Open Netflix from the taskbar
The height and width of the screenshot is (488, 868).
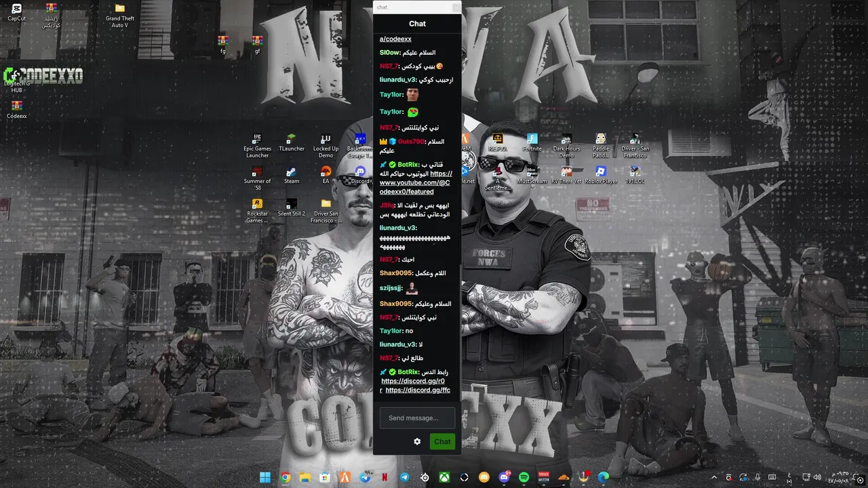click(384, 477)
